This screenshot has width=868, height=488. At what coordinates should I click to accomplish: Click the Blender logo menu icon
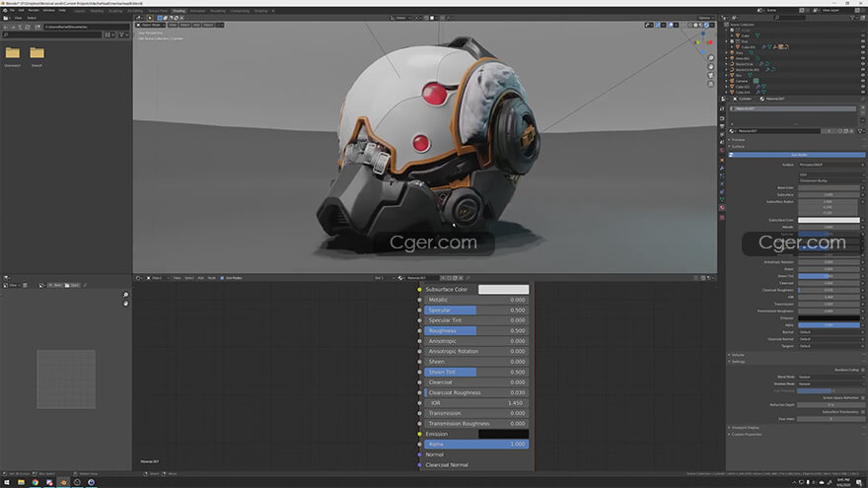pos(5,10)
